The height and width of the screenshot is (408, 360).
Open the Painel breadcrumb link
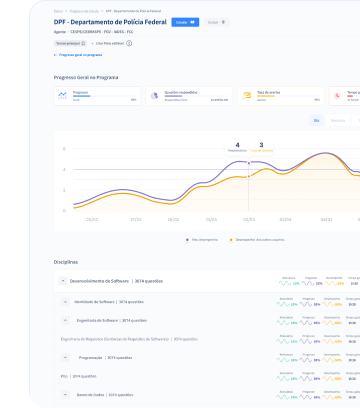(58, 11)
